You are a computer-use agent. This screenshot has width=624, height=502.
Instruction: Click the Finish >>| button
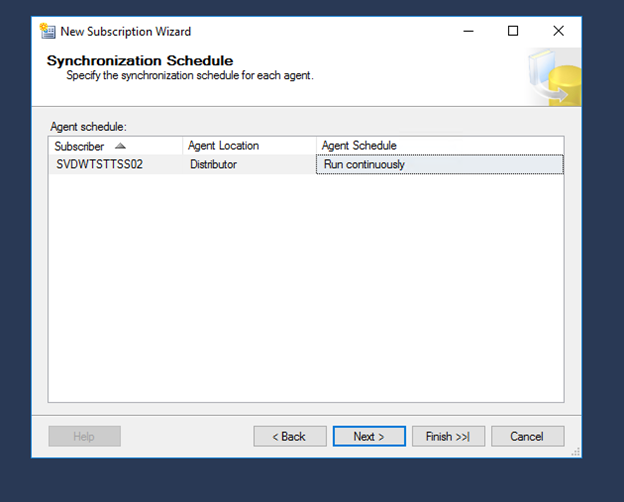[x=448, y=436]
